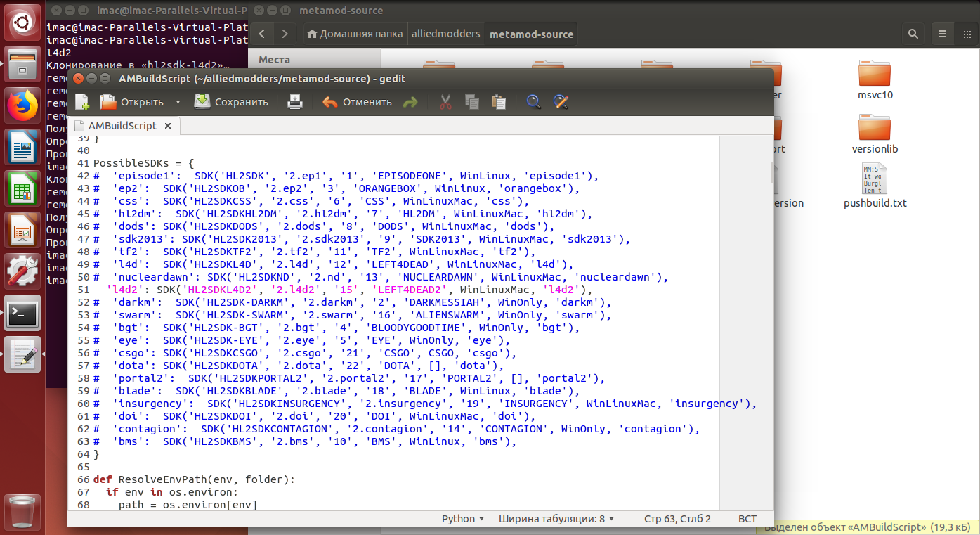This screenshot has height=535, width=980.
Task: Create a new document in gedit
Action: click(82, 102)
